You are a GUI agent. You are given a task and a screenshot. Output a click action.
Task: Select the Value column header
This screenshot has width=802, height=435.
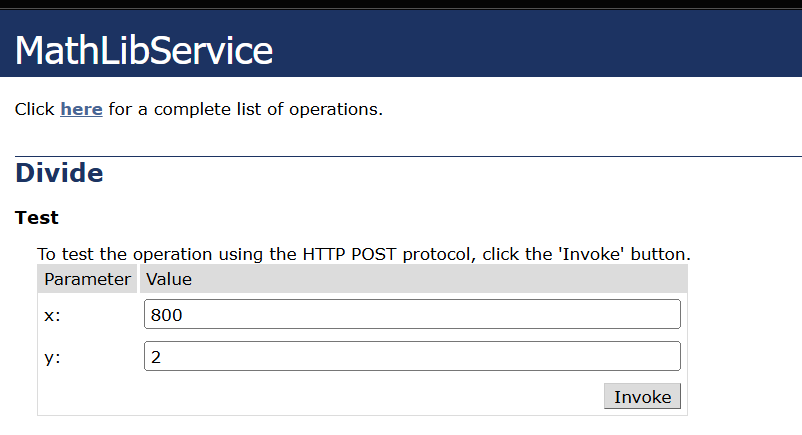pos(169,279)
